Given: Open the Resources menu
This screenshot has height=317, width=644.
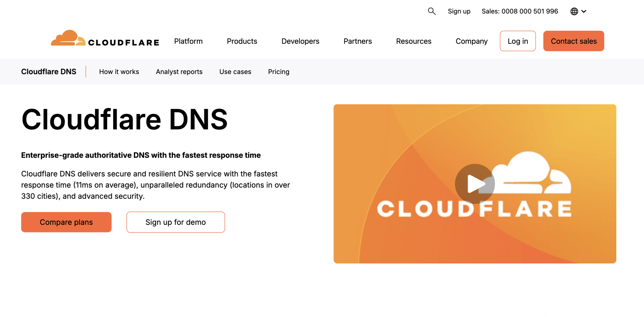Looking at the screenshot, I should pyautogui.click(x=414, y=41).
